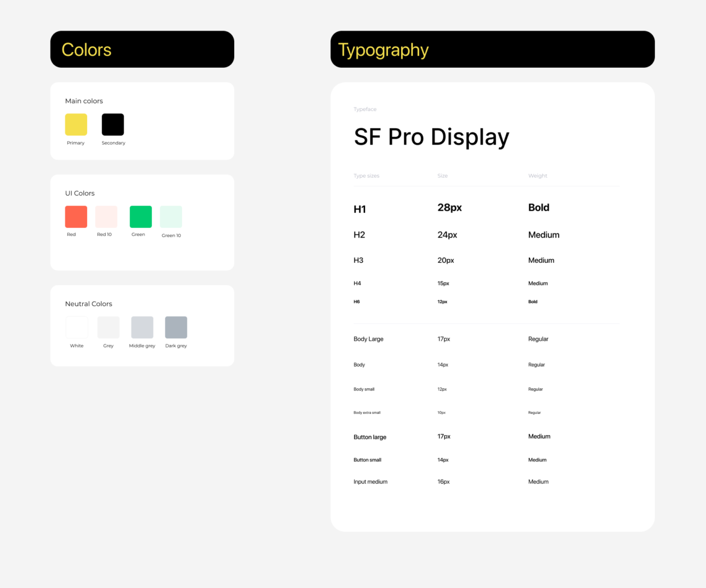
Task: Select the 'Body' row label
Action: pos(359,364)
